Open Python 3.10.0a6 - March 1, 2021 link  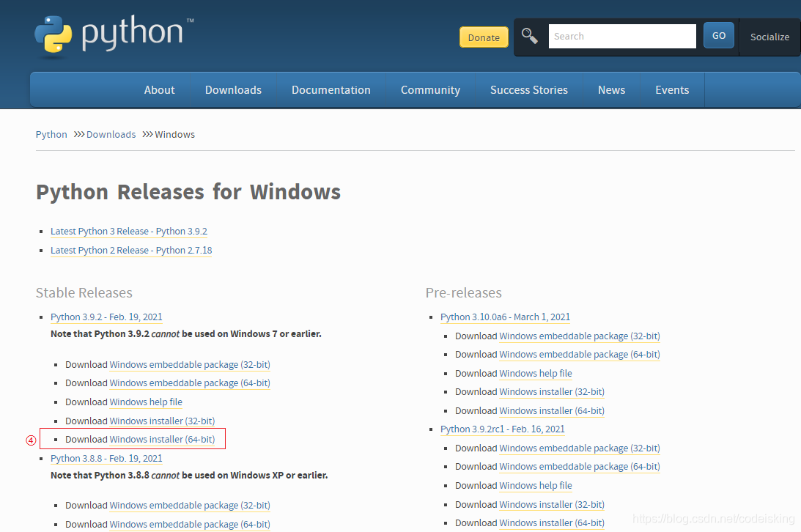point(505,317)
